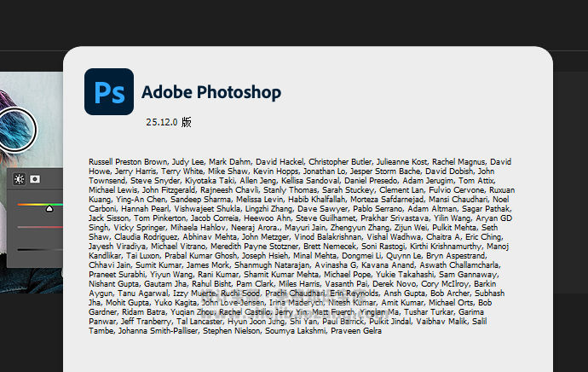
Task: Click the name "Kiyotaka Taki" in credits
Action: [210, 181]
